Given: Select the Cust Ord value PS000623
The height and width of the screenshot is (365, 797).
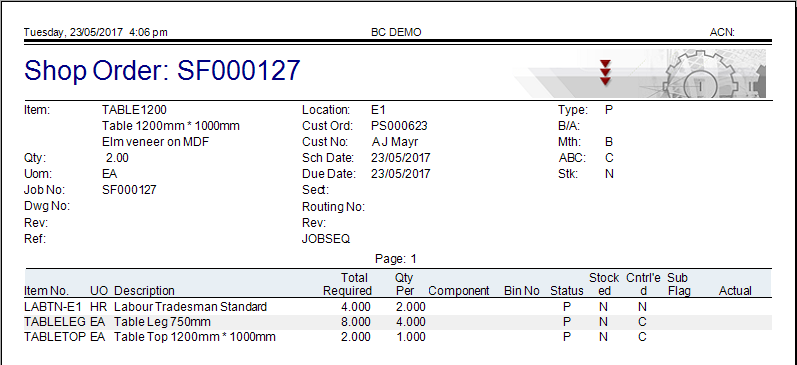Looking at the screenshot, I should [399, 126].
